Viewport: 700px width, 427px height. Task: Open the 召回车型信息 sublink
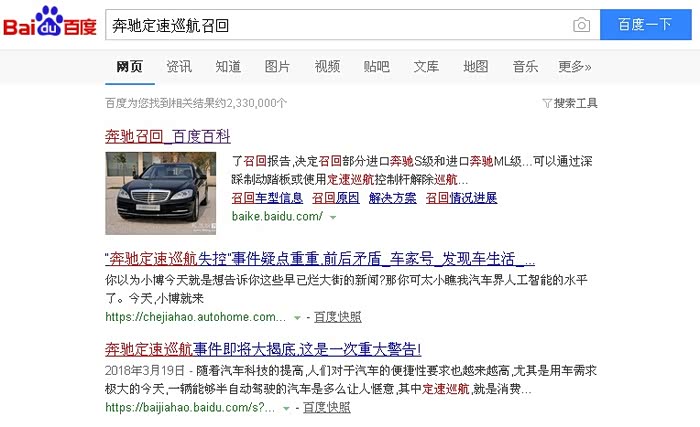[x=267, y=198]
